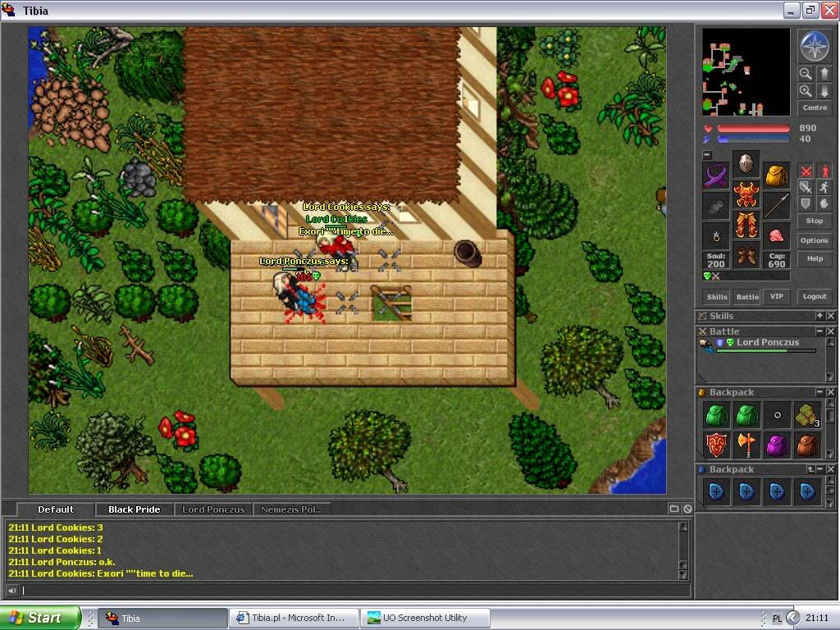Toggle secure mode hand icon
Screen dimensions: 840x630
(x=824, y=203)
